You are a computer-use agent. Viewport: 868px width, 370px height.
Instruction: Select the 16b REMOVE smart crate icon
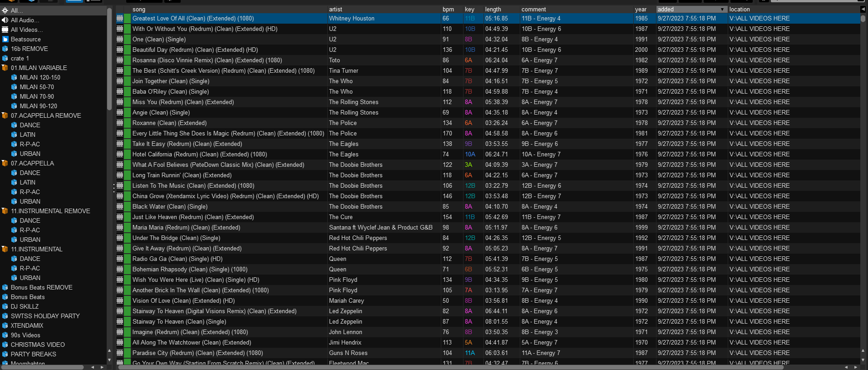tap(5, 49)
